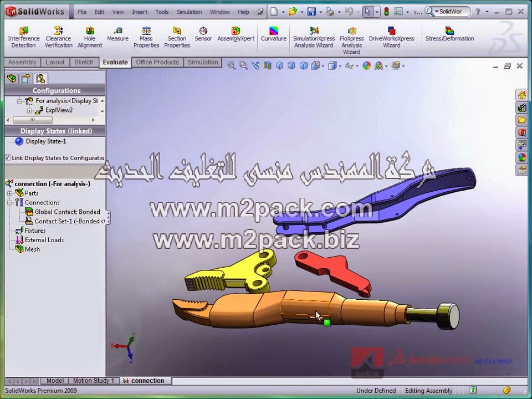Expand the ExplView2 node
The height and width of the screenshot is (399, 532).
(29, 111)
